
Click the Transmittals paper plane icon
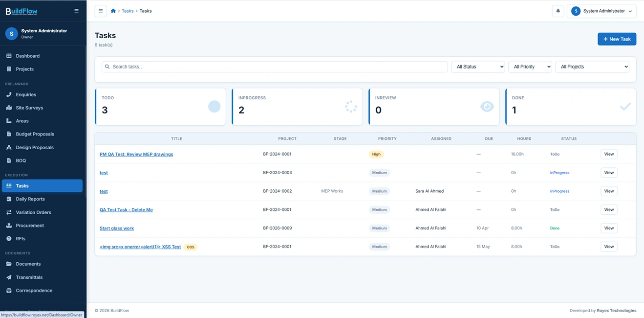click(9, 277)
